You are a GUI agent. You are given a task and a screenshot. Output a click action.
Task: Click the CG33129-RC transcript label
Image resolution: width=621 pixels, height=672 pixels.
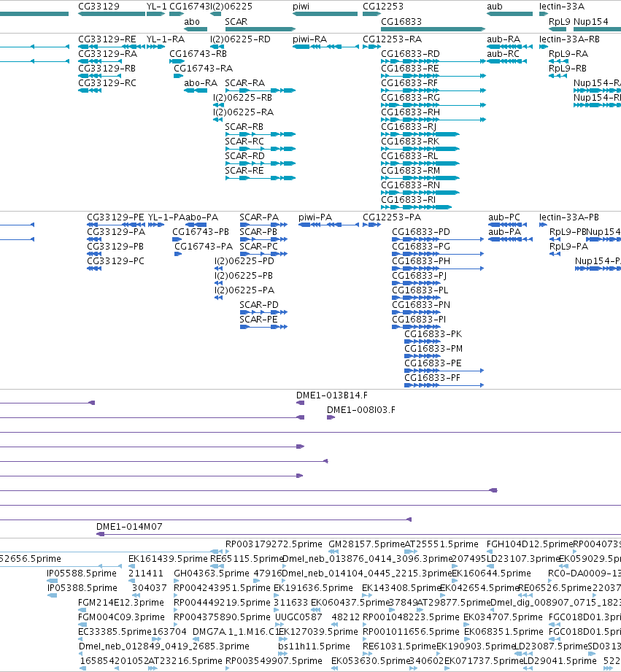pos(107,82)
